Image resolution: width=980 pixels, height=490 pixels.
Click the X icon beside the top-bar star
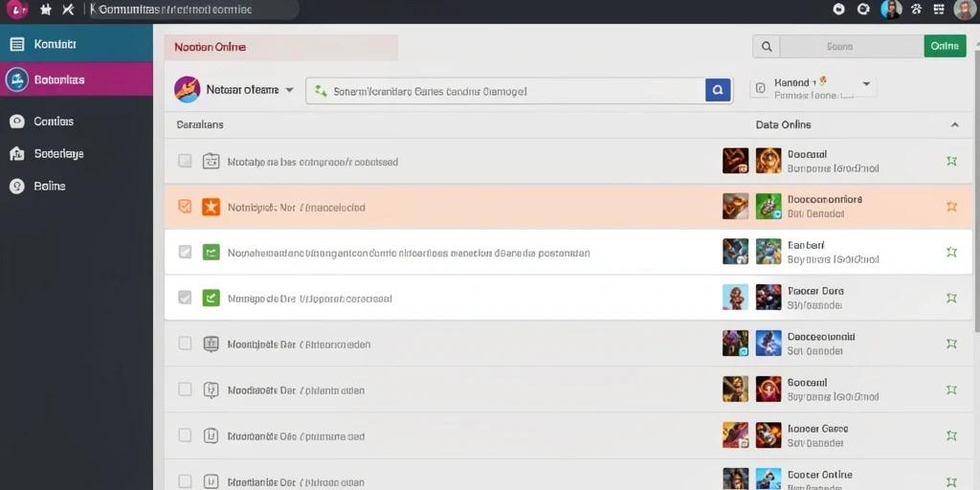click(x=68, y=10)
